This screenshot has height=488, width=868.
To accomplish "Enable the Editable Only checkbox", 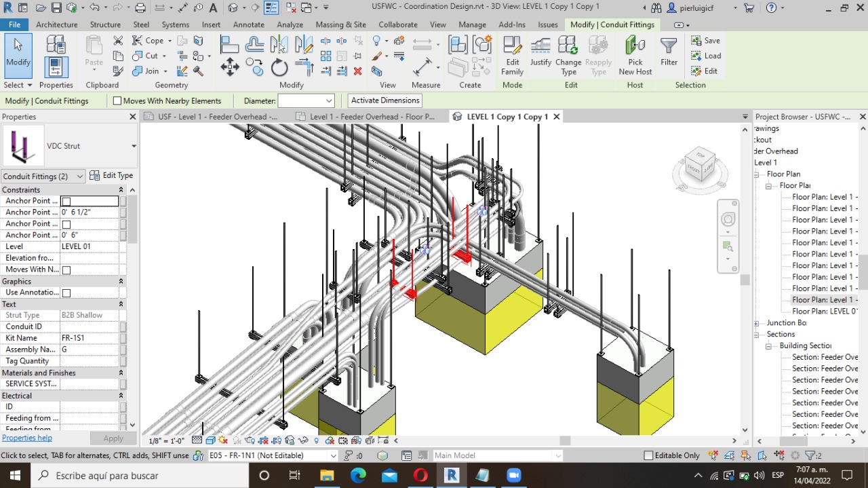I will tap(648, 455).
